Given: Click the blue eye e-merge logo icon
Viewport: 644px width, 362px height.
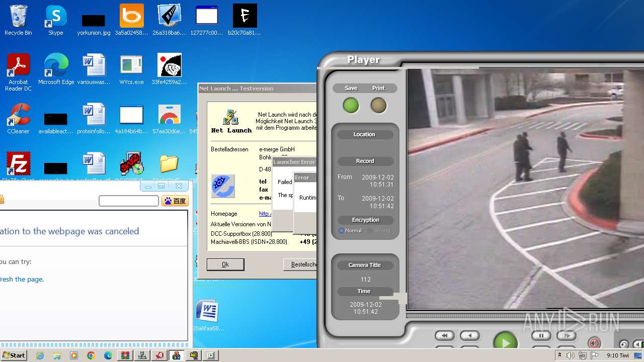Looking at the screenshot, I should (223, 186).
